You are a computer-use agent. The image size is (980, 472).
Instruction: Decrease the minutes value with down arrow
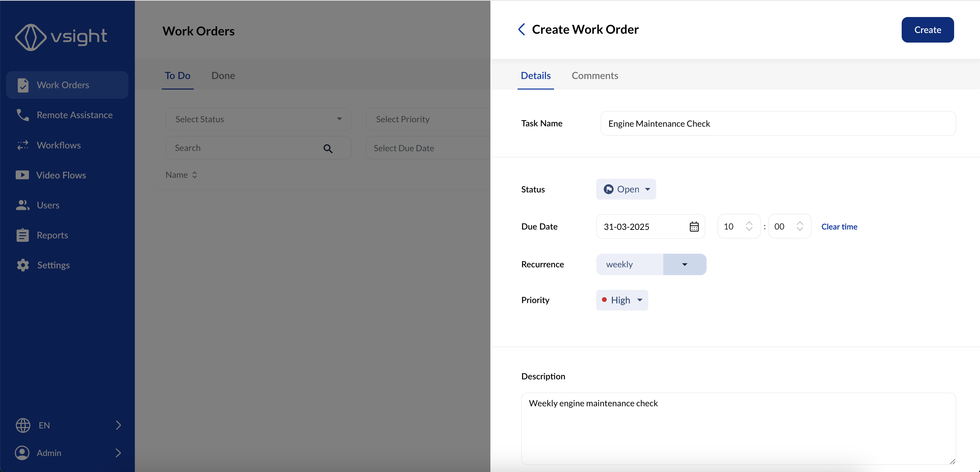coord(800,229)
